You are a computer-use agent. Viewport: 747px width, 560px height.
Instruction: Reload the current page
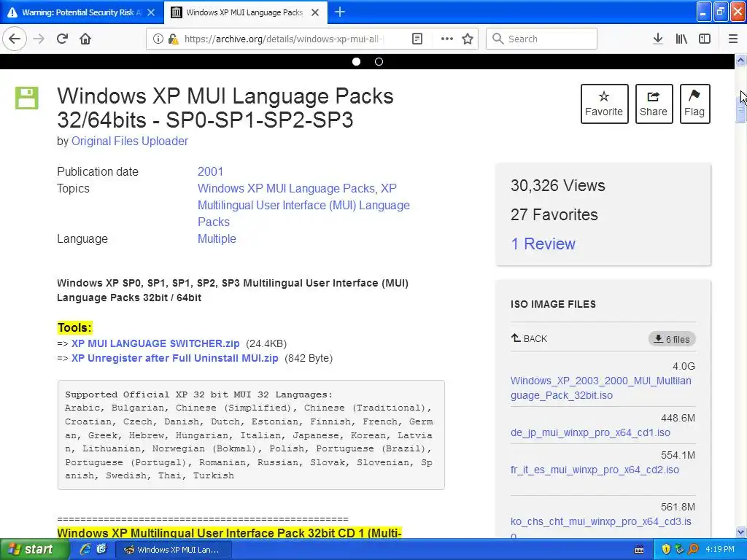click(63, 39)
